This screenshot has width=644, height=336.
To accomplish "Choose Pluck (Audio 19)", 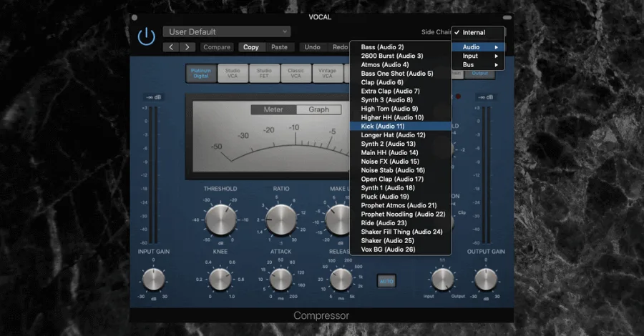I will (400, 197).
